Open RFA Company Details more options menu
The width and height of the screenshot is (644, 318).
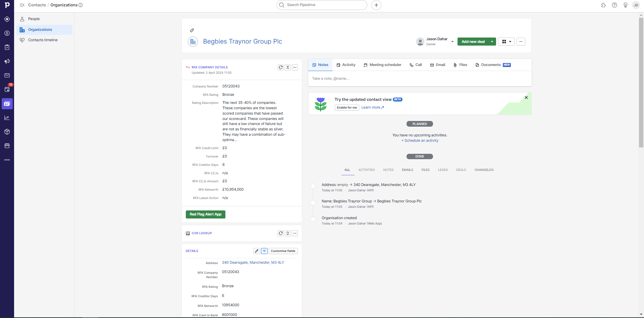295,67
